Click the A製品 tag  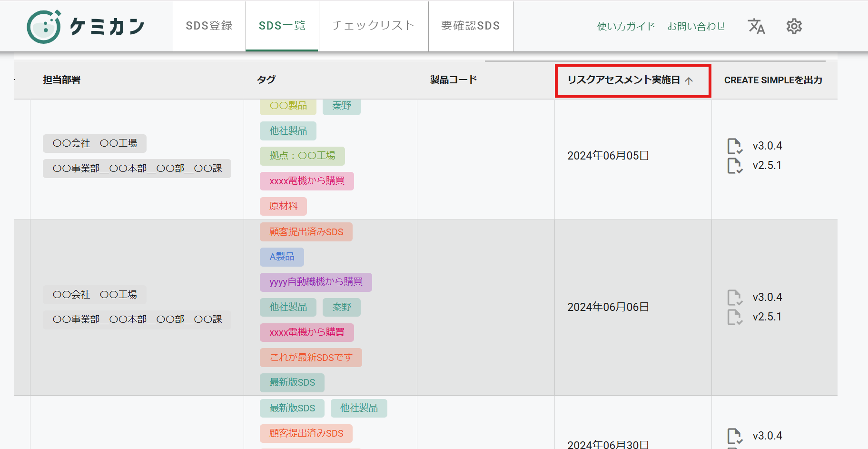[282, 257]
